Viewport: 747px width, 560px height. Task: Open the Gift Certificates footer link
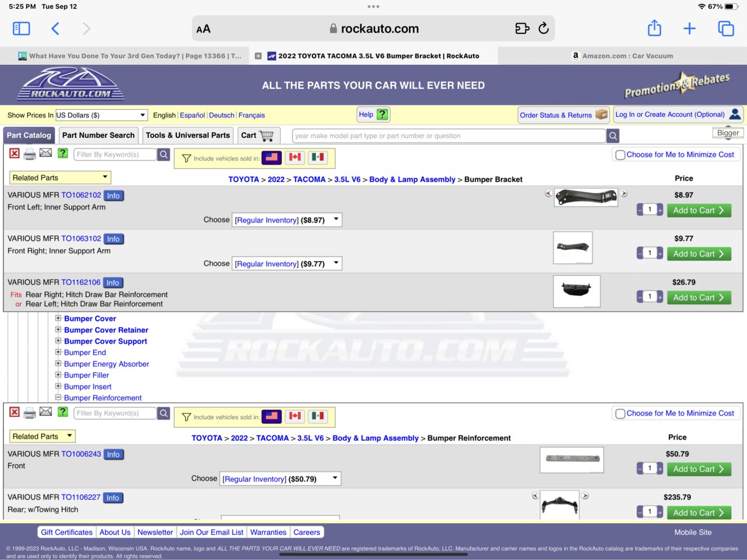67,533
